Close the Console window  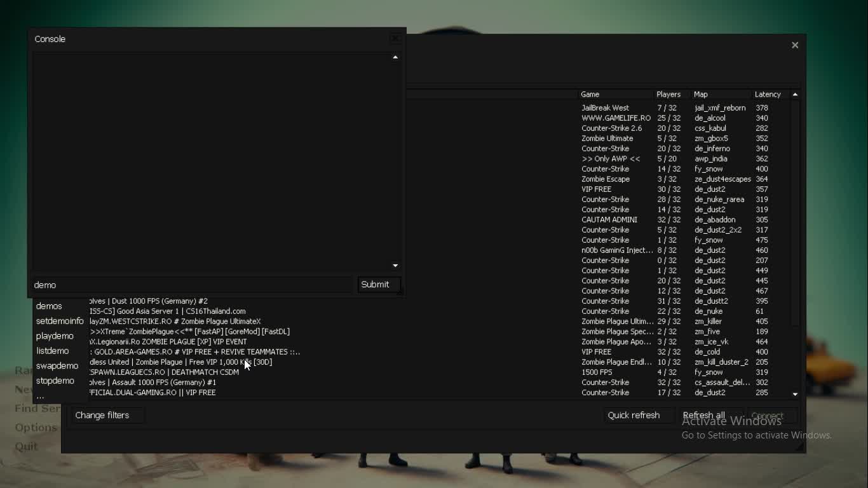tap(395, 39)
